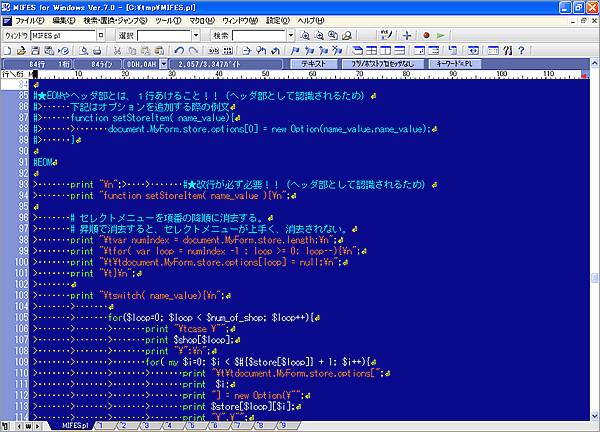Click the Copy icon in the toolbar
Screen dimensions: 600x432
131,51
